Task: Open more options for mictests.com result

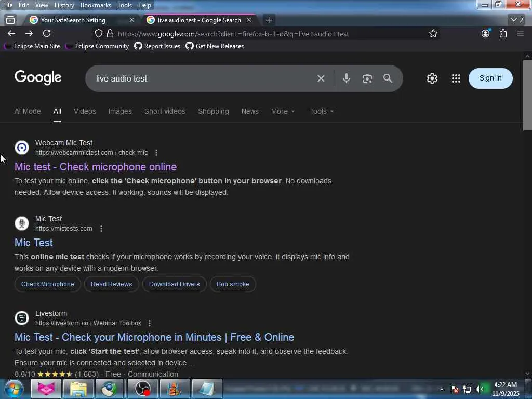Action: (101, 229)
